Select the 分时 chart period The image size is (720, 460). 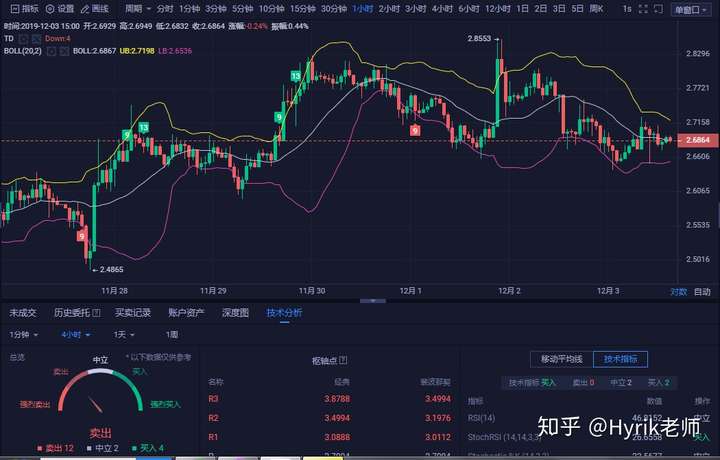pyautogui.click(x=165, y=9)
